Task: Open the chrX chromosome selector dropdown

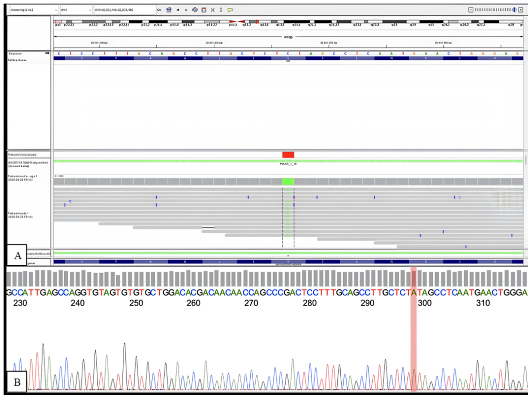Action: coord(75,10)
